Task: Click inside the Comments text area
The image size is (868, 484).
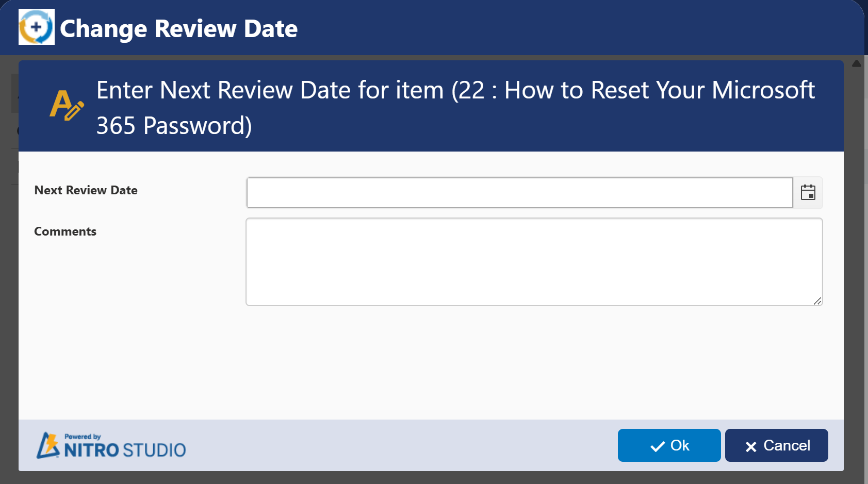Action: pos(534,262)
